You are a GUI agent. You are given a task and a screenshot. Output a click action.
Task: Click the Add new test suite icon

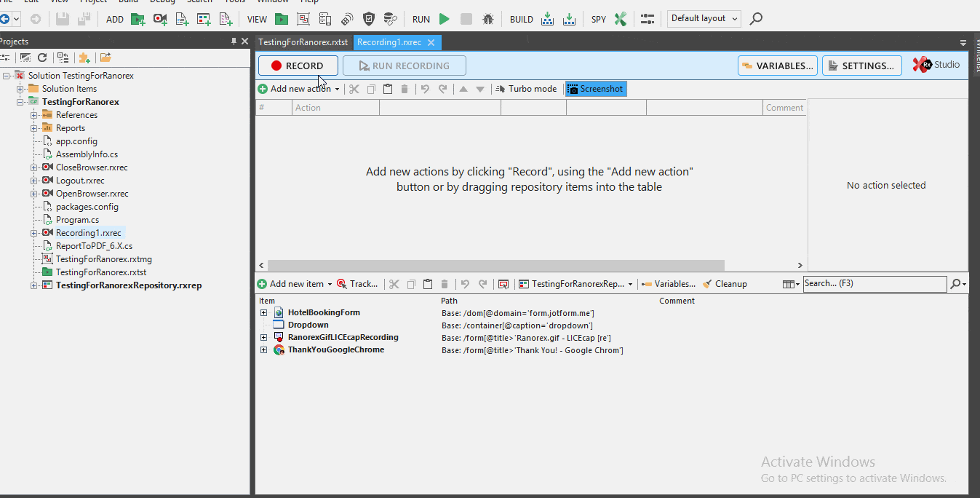point(138,20)
